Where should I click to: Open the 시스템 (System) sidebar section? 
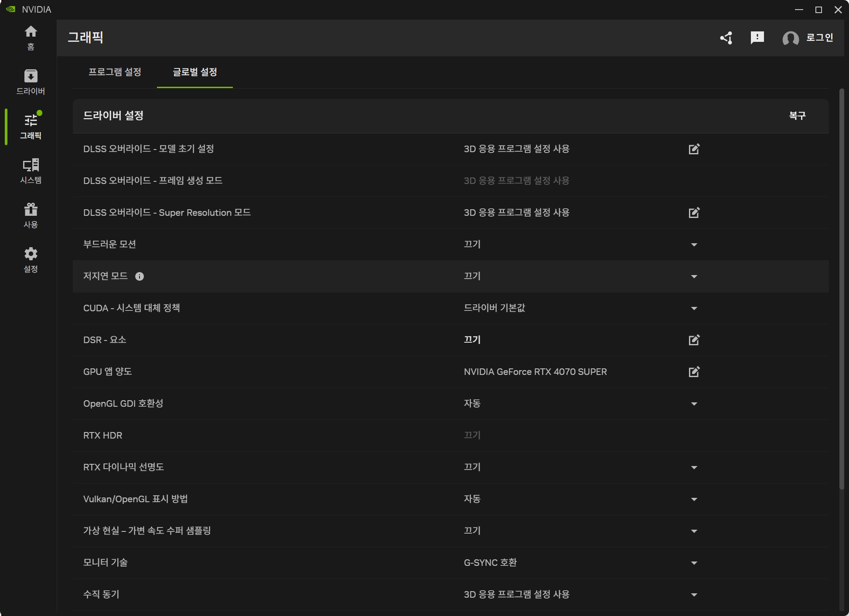coord(31,171)
